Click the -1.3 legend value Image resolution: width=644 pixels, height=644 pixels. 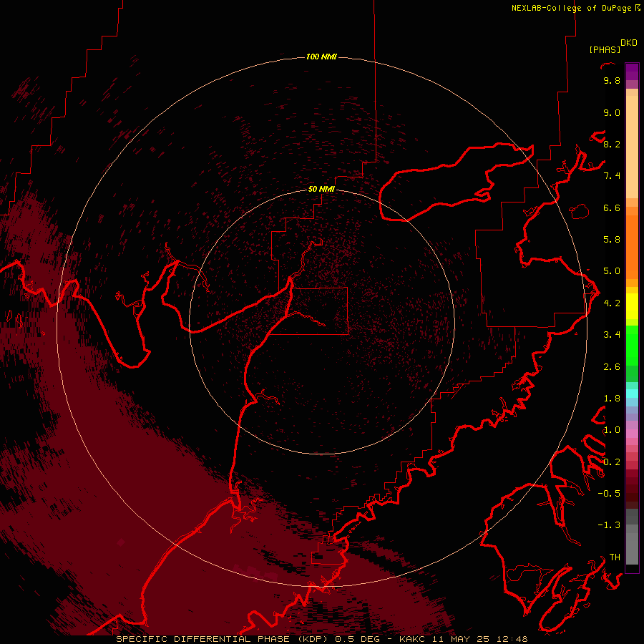click(x=609, y=525)
